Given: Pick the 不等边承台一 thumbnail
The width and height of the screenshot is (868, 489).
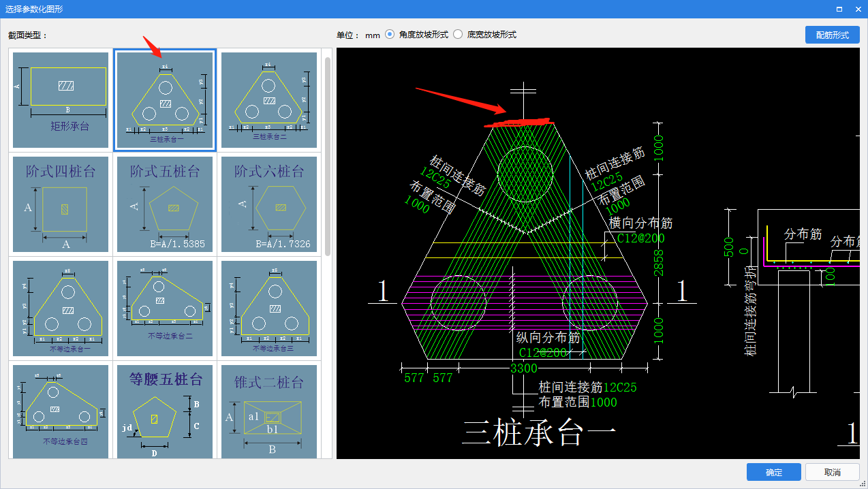Looking at the screenshot, I should point(61,309).
